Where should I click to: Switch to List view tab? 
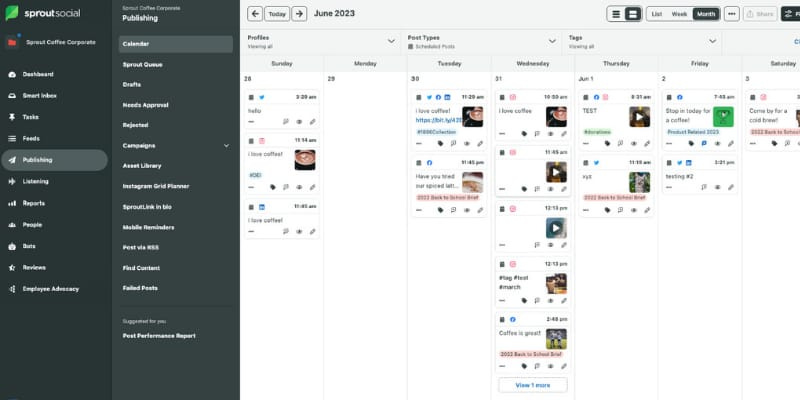[657, 14]
